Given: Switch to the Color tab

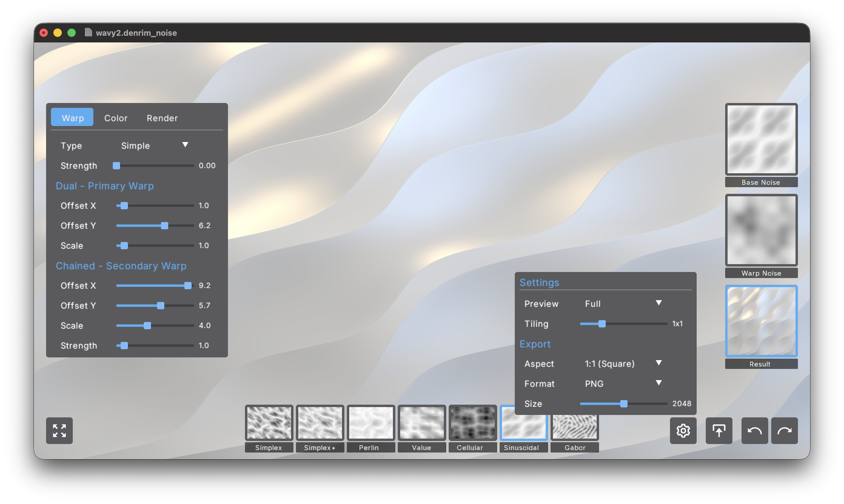Looking at the screenshot, I should click(116, 118).
